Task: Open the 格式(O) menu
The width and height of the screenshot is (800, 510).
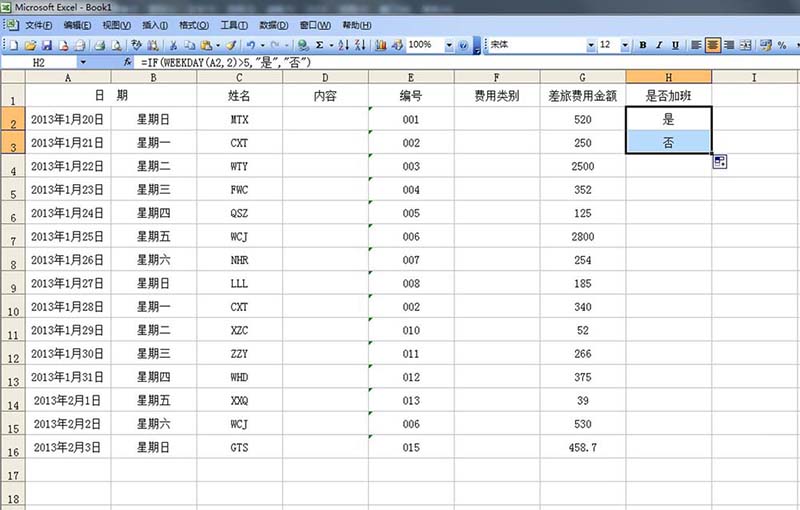Action: [x=194, y=25]
